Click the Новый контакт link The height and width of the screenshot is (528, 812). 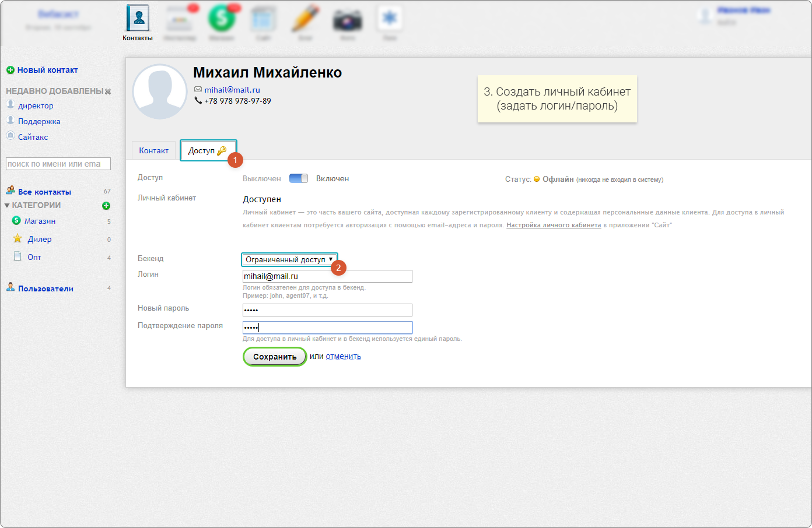click(47, 70)
